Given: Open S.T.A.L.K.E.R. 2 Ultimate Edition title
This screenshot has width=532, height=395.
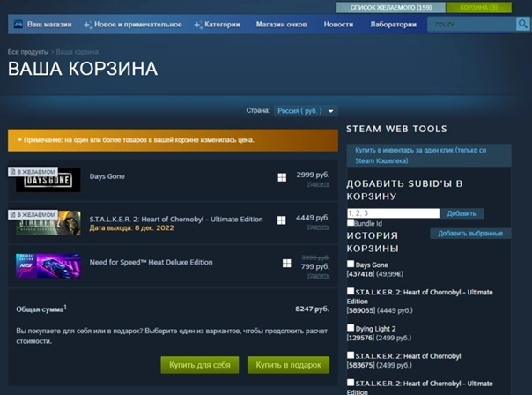Looking at the screenshot, I should (x=176, y=219).
